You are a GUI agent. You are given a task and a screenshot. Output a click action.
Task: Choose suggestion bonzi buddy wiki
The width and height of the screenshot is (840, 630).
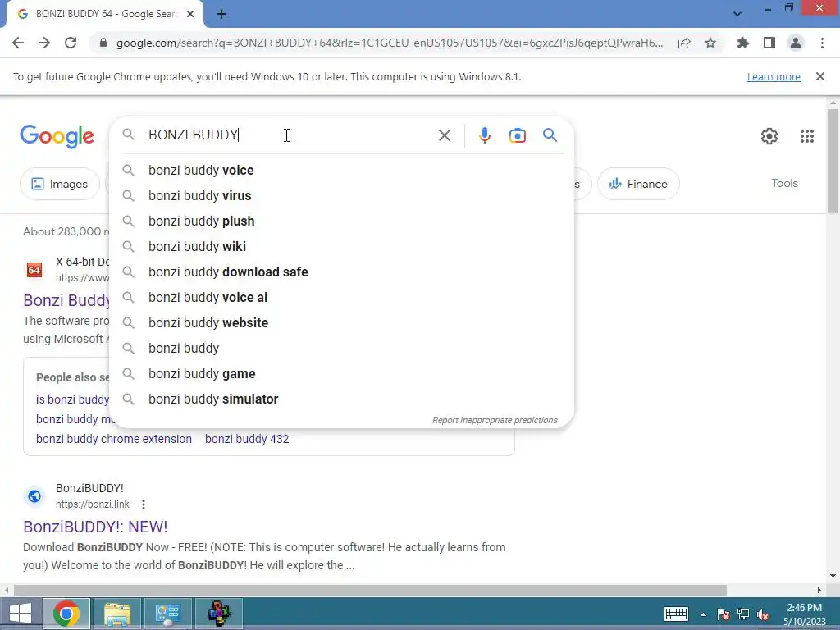click(342, 246)
